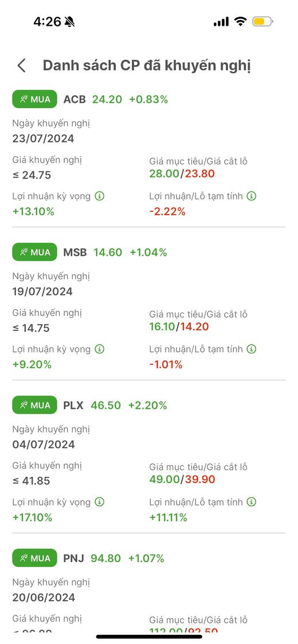Tap the Wi-Fi icon in status bar
298x644 pixels.
pyautogui.click(x=240, y=21)
